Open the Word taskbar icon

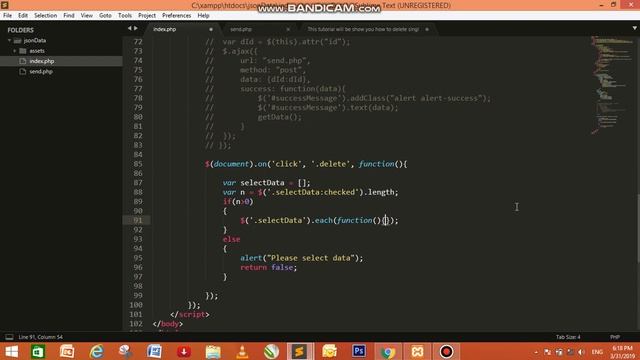(x=154, y=351)
